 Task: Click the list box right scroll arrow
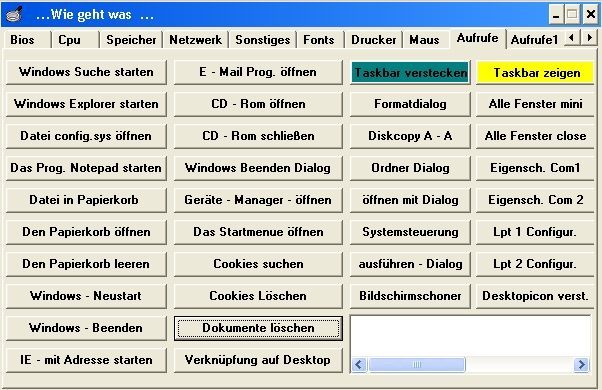[x=581, y=364]
